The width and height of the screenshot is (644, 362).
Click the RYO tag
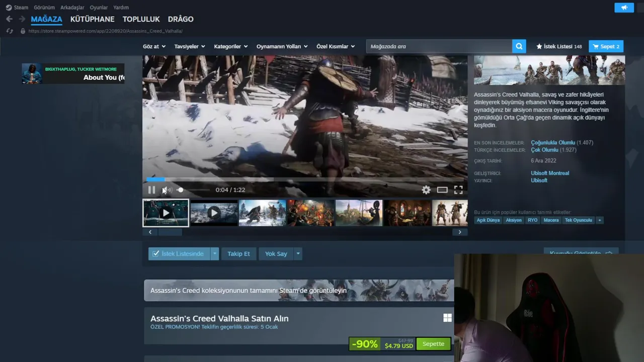tap(532, 220)
